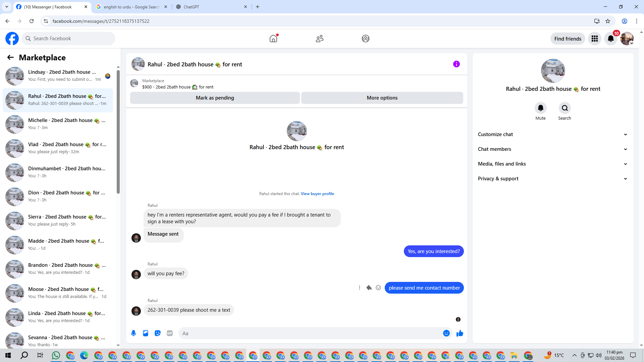The image size is (644, 362).
Task: Open WhatsApp from the Windows taskbar
Action: coord(56,355)
